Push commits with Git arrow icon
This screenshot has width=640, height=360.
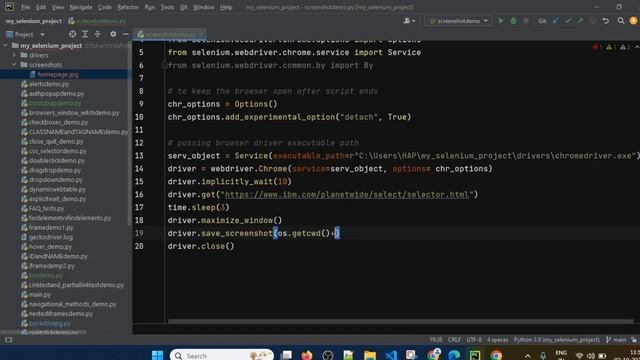click(580, 21)
